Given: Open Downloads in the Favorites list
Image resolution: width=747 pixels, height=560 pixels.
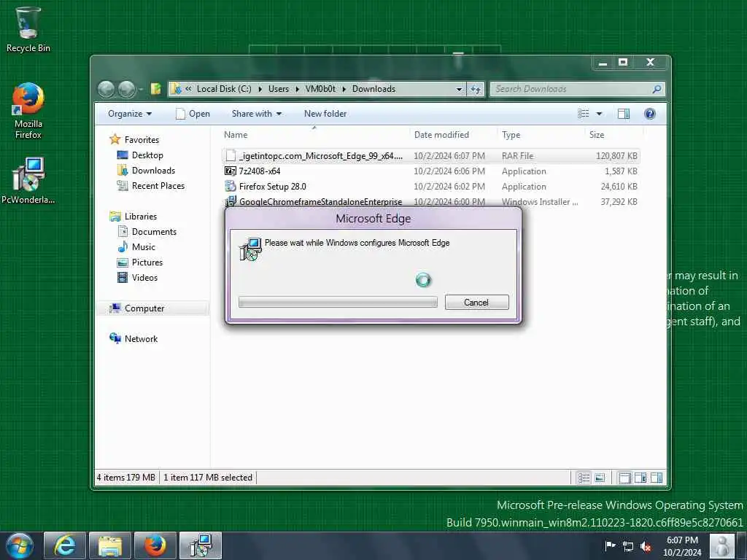Looking at the screenshot, I should (146, 171).
